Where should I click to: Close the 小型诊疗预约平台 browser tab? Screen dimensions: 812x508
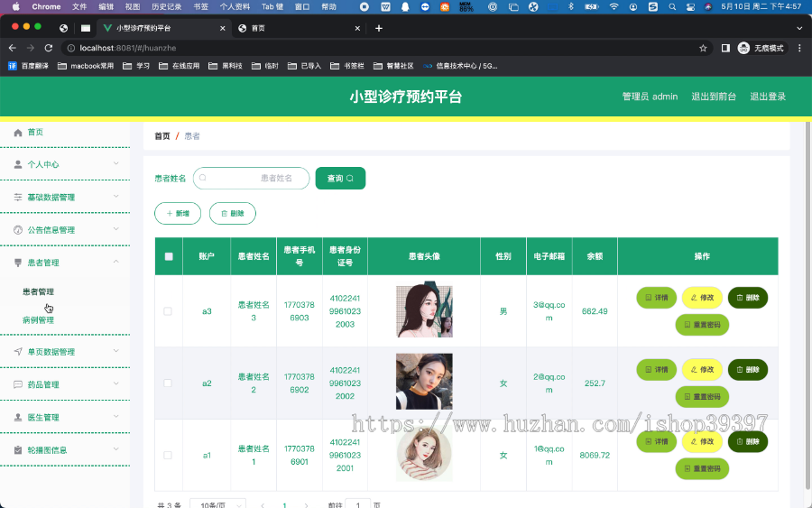point(223,29)
